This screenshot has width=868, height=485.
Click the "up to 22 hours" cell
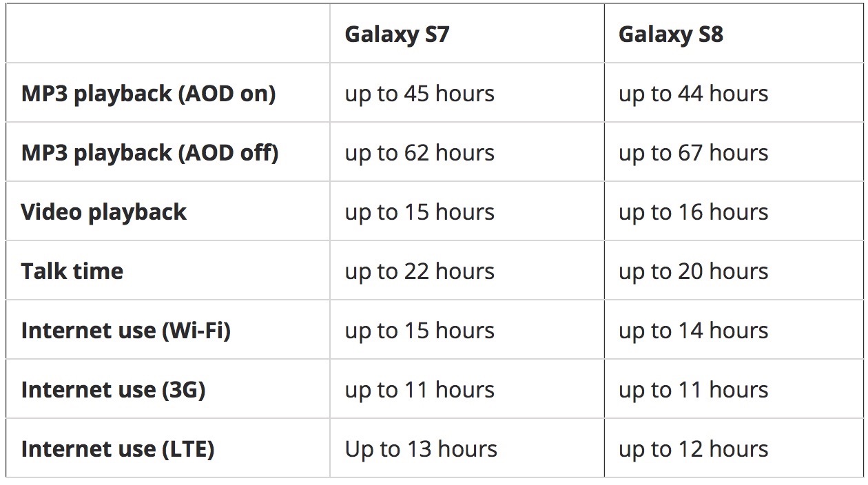tap(420, 271)
